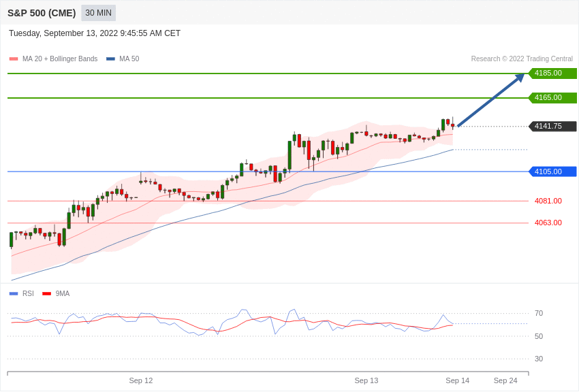This screenshot has width=579, height=392.
Task: Click the RSI 70 level label
Action: point(539,314)
